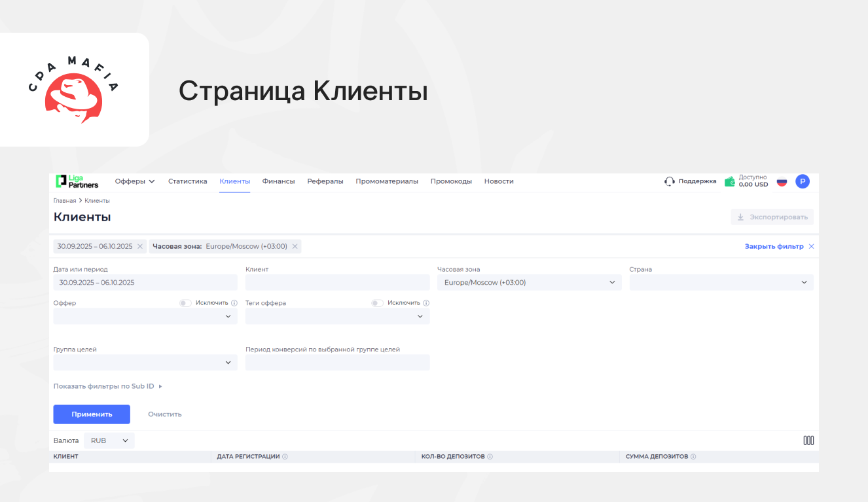Remove the date range filter chip
The height and width of the screenshot is (502, 868).
pyautogui.click(x=140, y=247)
